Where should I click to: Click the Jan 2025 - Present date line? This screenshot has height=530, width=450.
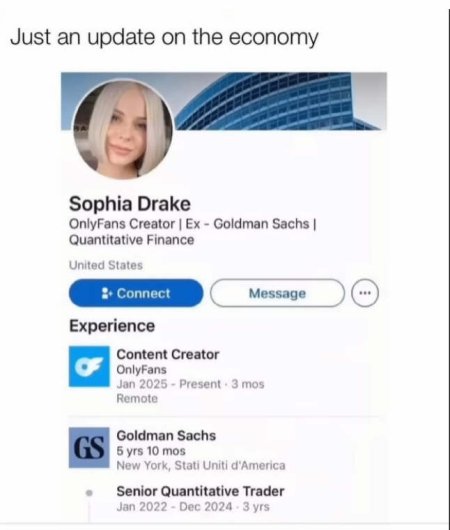pos(190,384)
